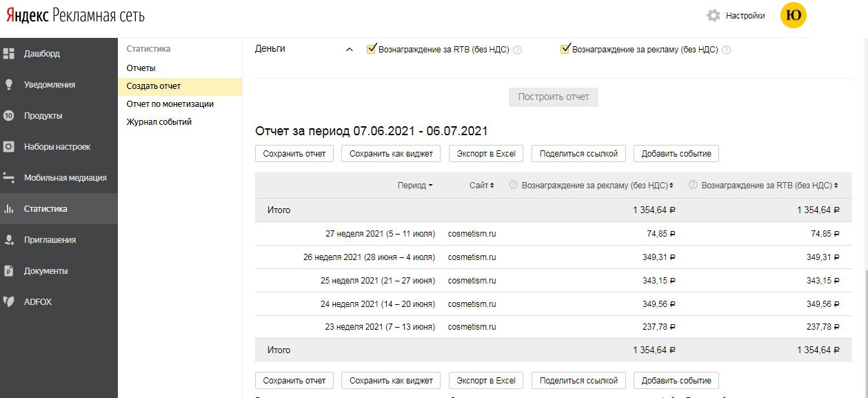The image size is (868, 398).
Task: Click the ADFOX leaf icon
Action: click(x=9, y=301)
